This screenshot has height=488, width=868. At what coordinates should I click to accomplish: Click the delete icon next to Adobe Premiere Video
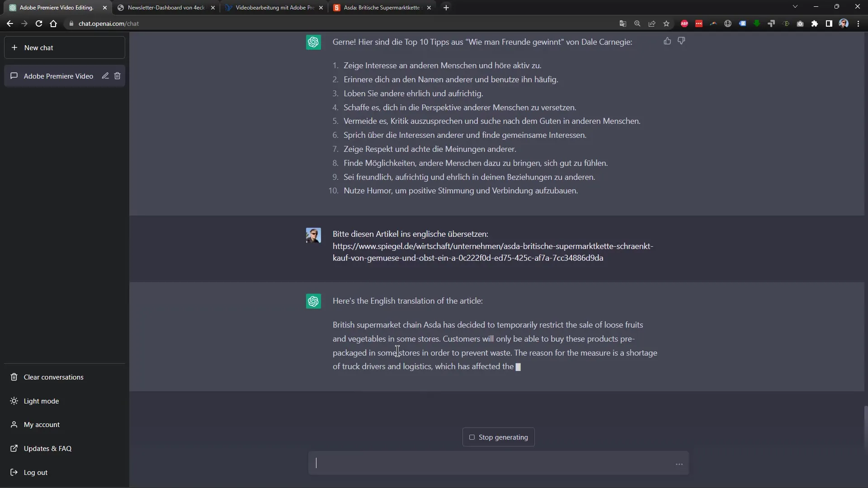coord(118,75)
